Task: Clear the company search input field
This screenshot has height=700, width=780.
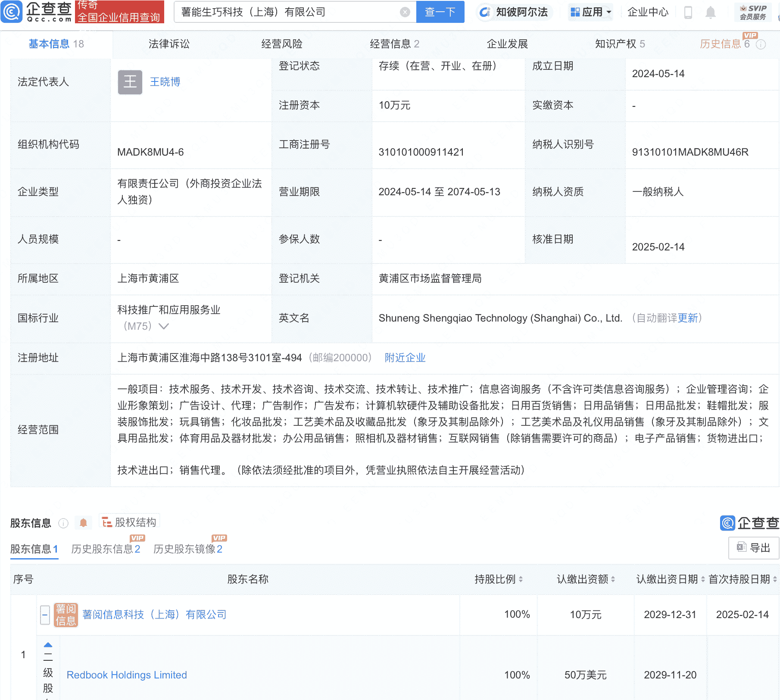Action: [x=404, y=12]
